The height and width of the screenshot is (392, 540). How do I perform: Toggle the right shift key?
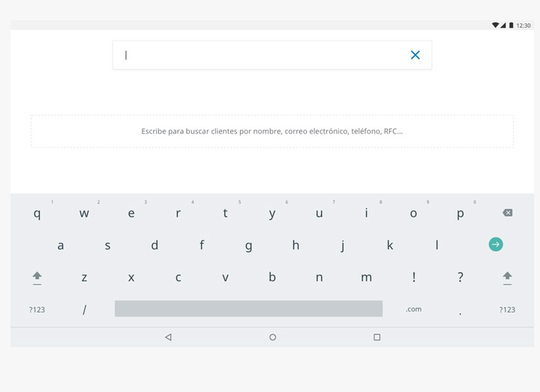[507, 277]
